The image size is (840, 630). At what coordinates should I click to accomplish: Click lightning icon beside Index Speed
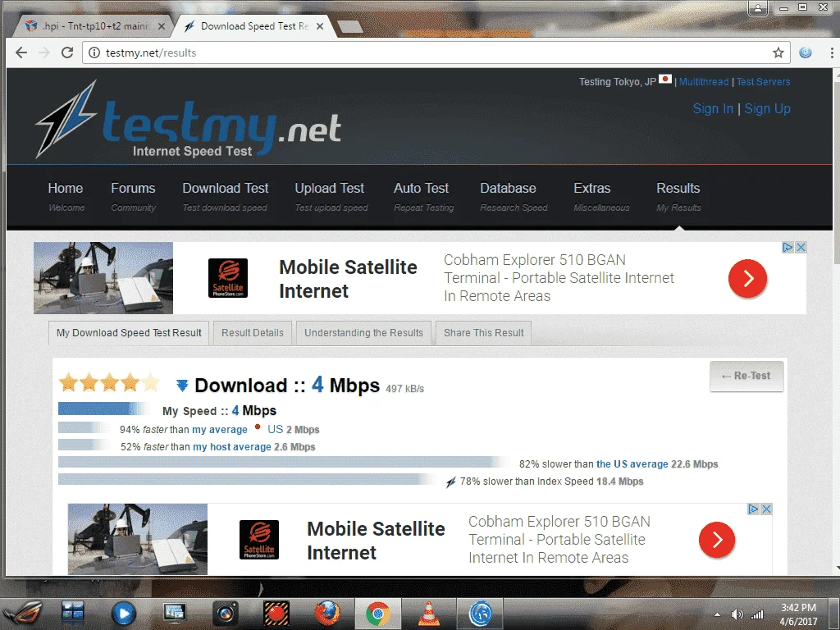point(450,482)
